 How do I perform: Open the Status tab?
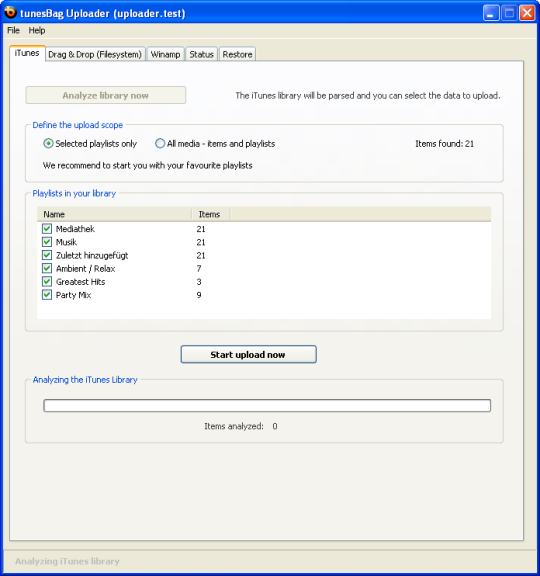coord(201,54)
